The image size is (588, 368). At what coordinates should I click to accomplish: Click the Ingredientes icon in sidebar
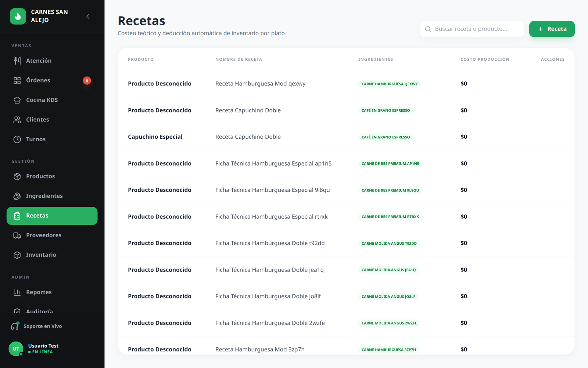coord(17,196)
